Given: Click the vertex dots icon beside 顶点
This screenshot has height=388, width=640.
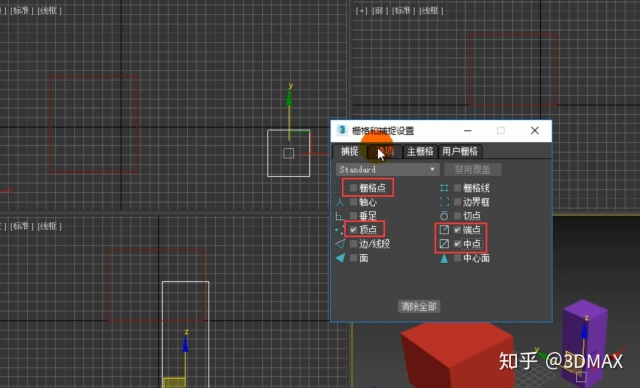Looking at the screenshot, I should pos(339,230).
